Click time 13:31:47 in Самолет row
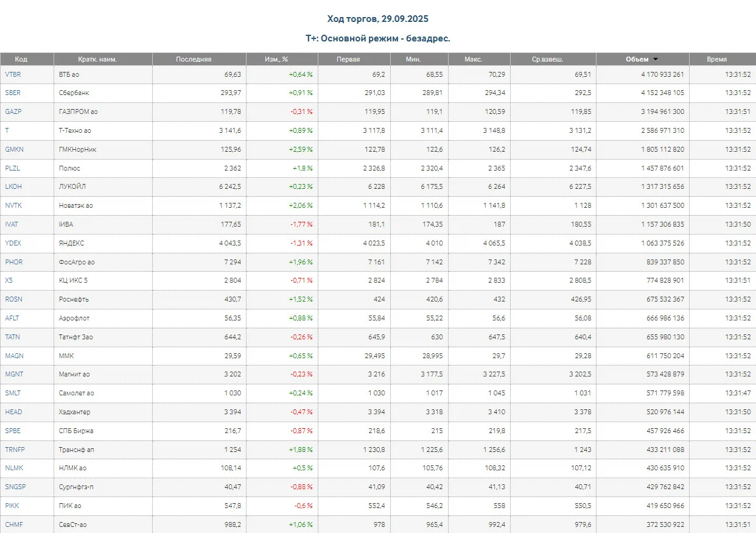This screenshot has height=533, width=756. [x=738, y=394]
